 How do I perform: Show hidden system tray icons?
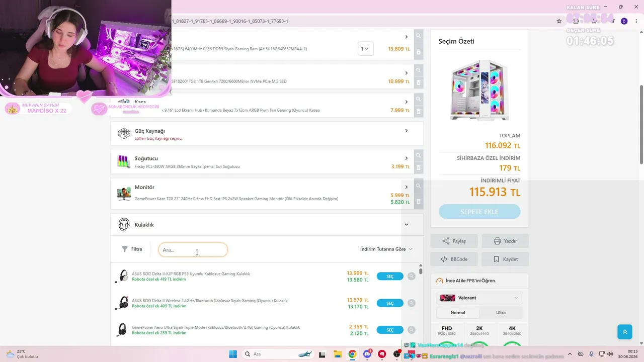click(570, 354)
